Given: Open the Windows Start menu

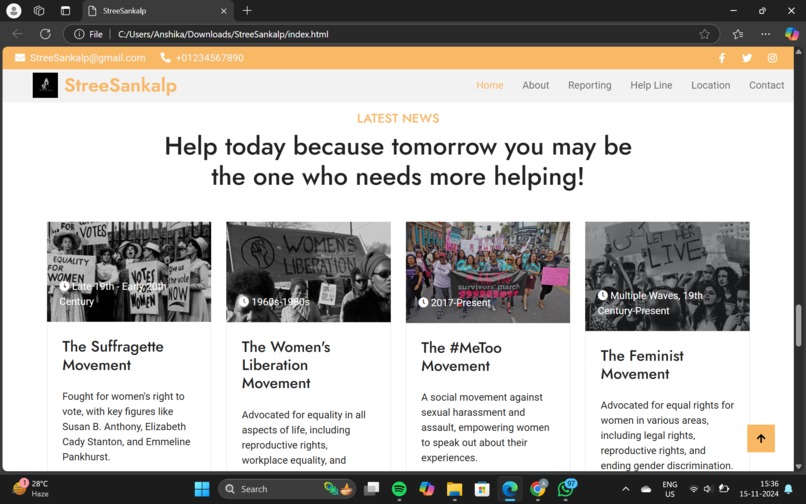Looking at the screenshot, I should pos(202,489).
